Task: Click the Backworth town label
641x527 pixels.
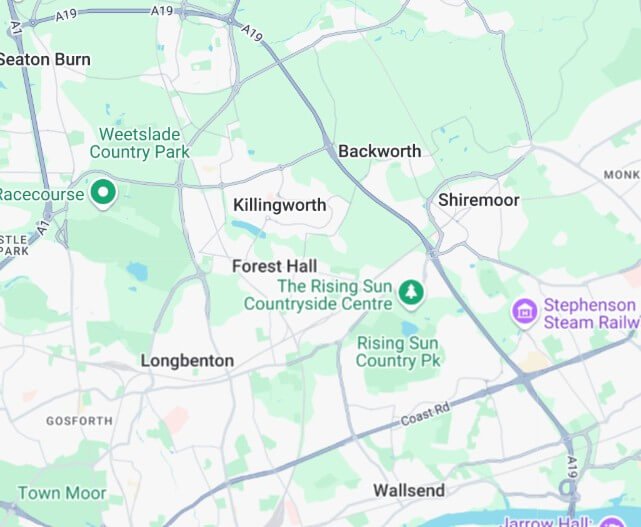Action: [x=379, y=151]
